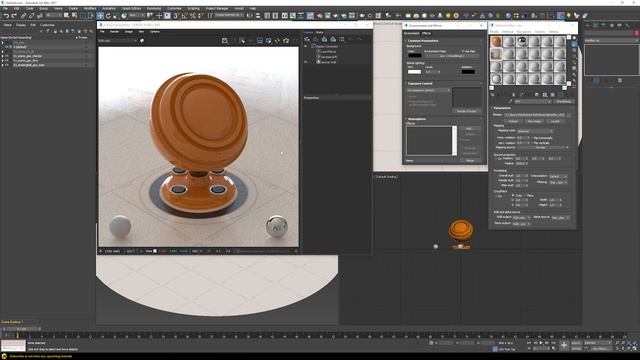This screenshot has height=360, width=640.
Task: Click the render teapot icon in frame buffer toolbar
Action: tap(286, 40)
